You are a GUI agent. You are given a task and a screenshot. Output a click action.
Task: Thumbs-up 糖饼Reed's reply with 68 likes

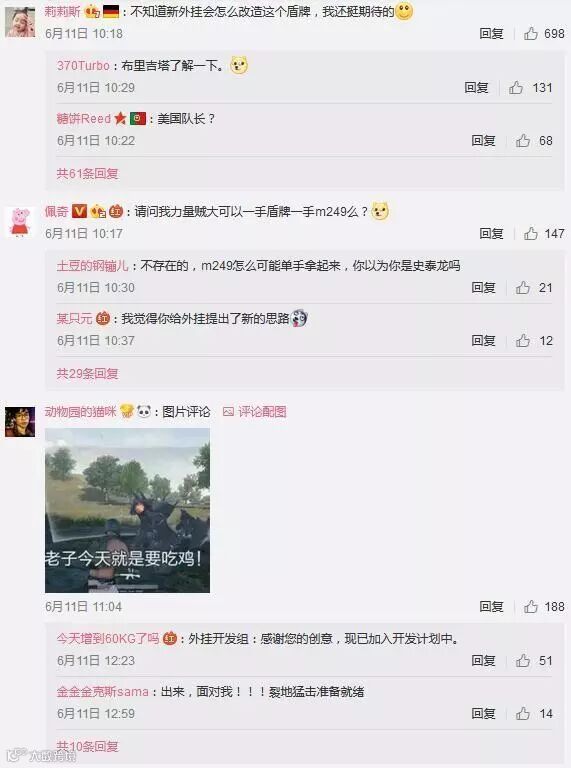click(523, 141)
